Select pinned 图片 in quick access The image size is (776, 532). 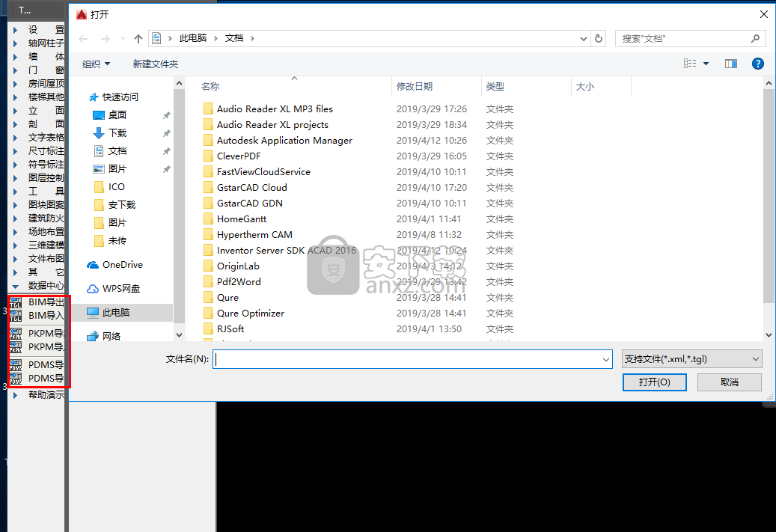point(110,169)
